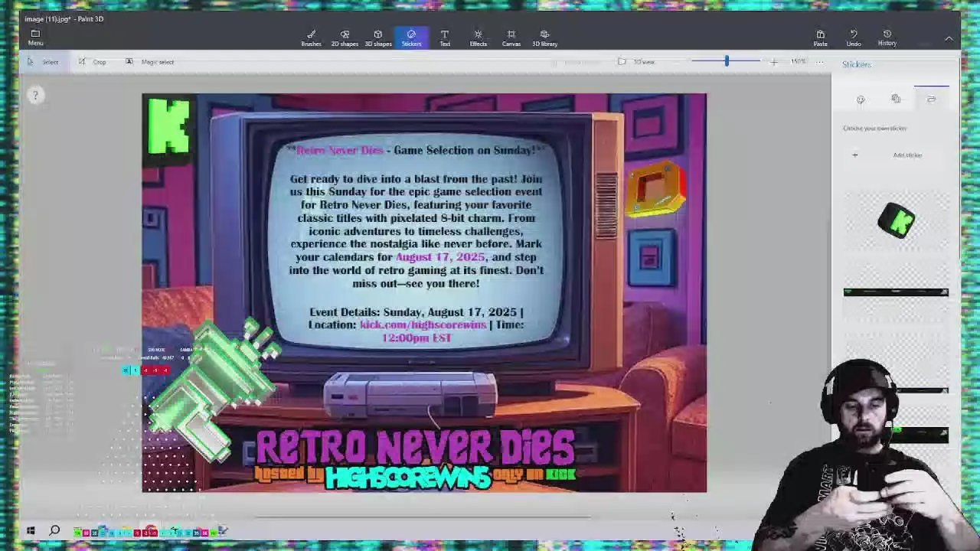Open the Windows Start menu
The height and width of the screenshot is (551, 980).
click(x=31, y=530)
